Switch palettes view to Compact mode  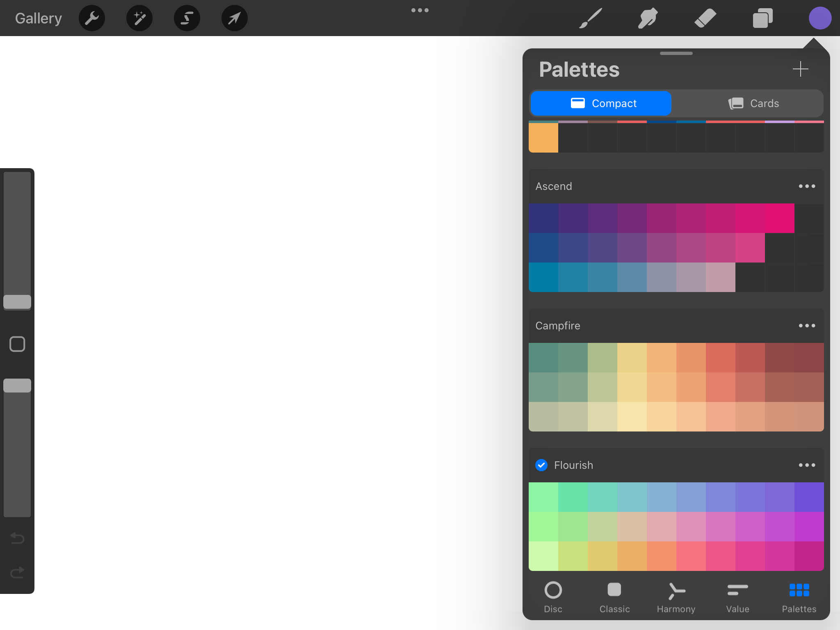click(x=600, y=103)
